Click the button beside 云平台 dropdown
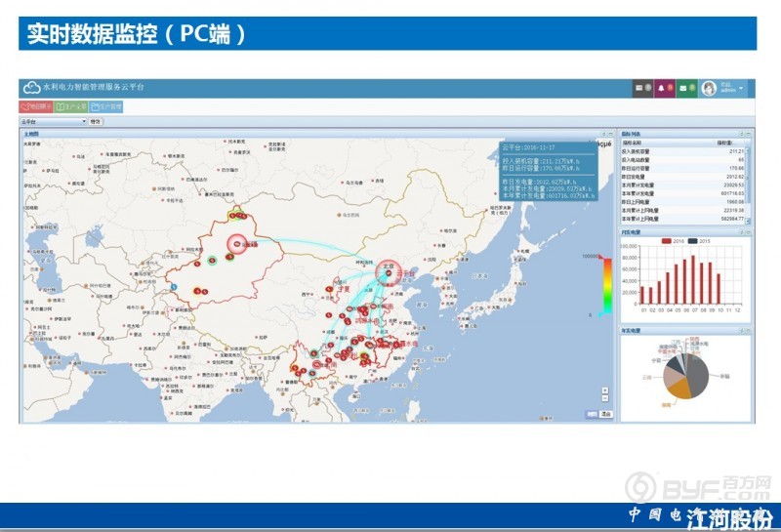Image resolution: width=781 pixels, height=532 pixels. (95, 121)
